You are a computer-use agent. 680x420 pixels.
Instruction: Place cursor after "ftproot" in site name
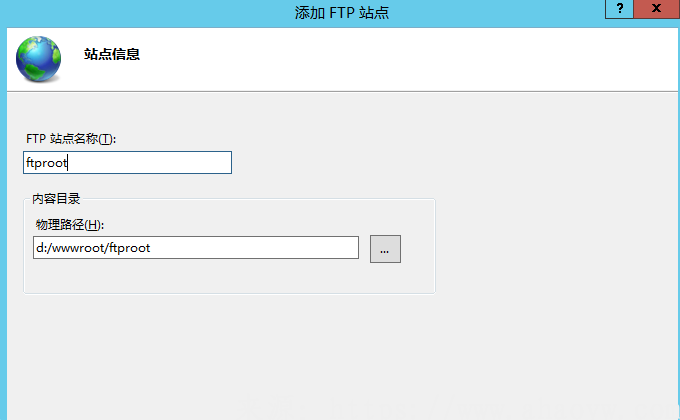click(68, 163)
